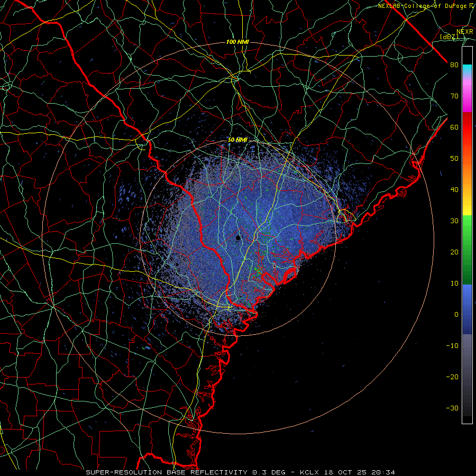
Task: Click the 80 value on the dBZ scale
Action: [x=454, y=65]
